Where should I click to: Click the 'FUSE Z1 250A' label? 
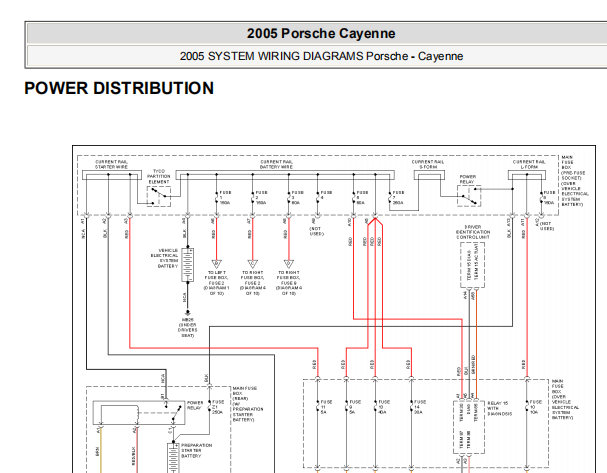[218, 407]
